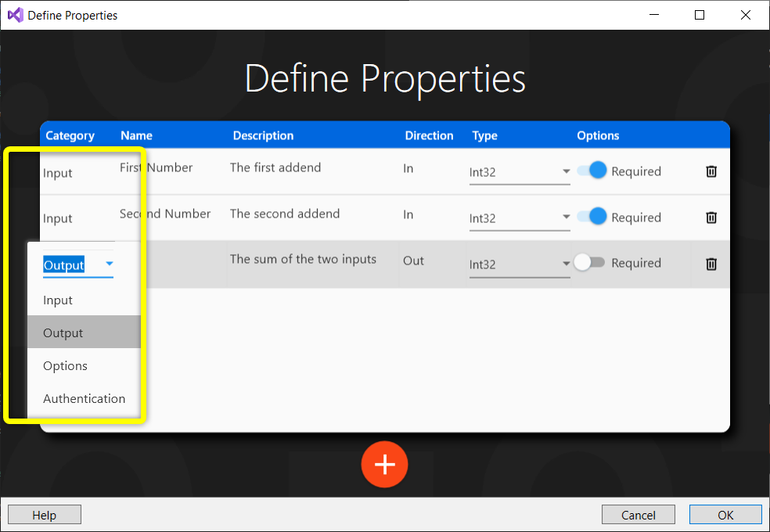This screenshot has height=532, width=770.
Task: Open the Type dropdown for First Number
Action: tap(566, 171)
